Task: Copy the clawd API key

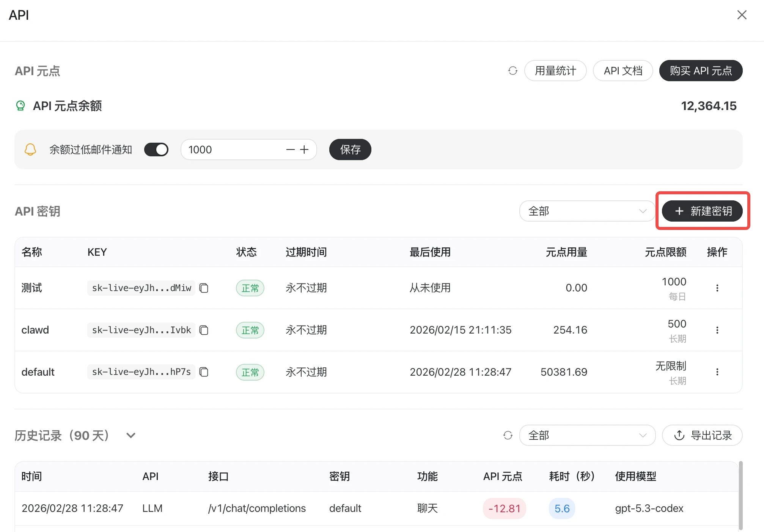Action: (204, 330)
